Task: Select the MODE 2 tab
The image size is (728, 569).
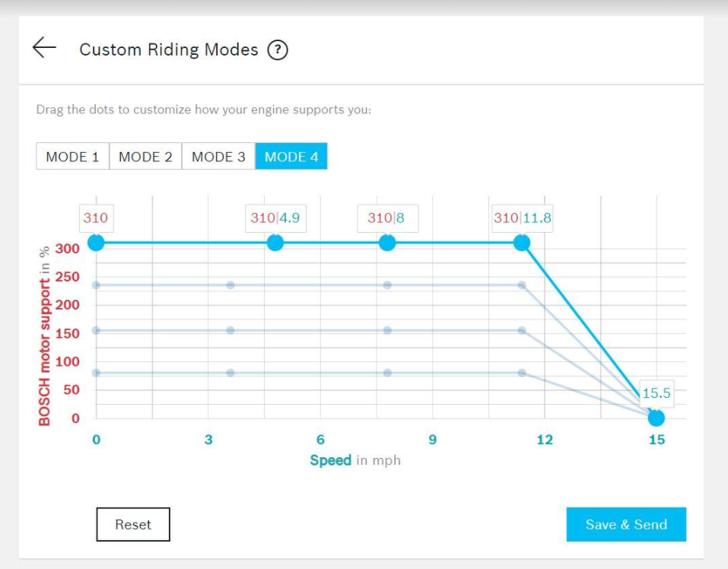Action: coord(145,157)
